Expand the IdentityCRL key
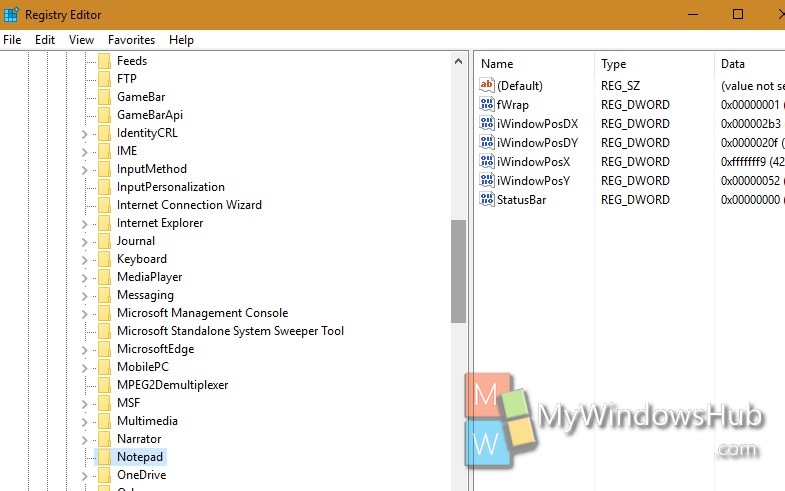This screenshot has height=491, width=785. 84,134
